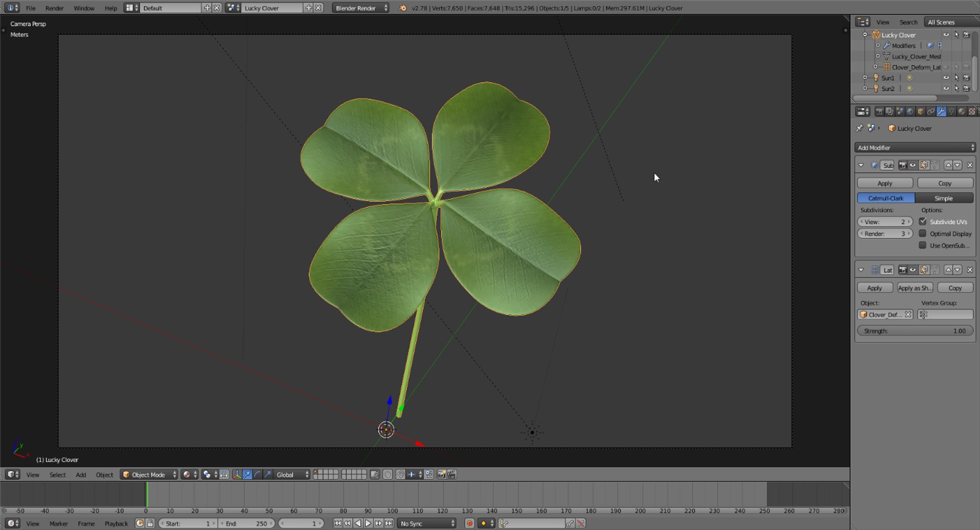This screenshot has width=980, height=530.
Task: Clear the Clover_Def lattice object field
Action: coord(908,315)
